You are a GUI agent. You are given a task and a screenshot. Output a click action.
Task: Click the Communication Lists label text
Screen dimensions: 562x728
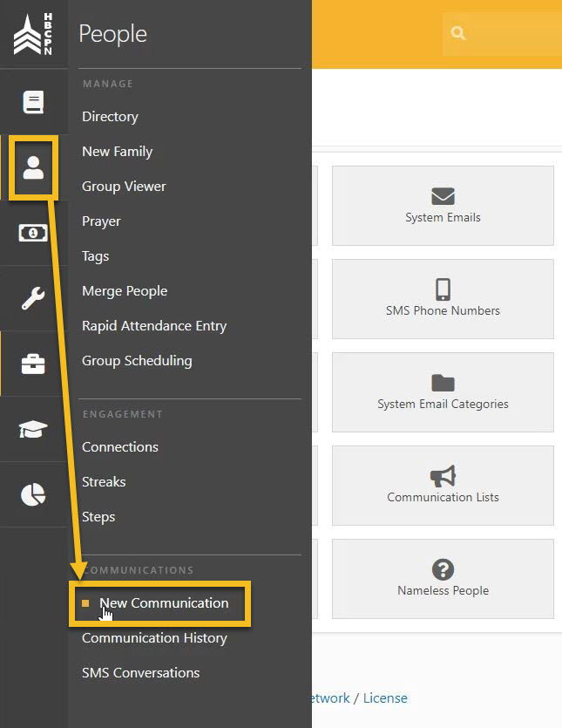point(443,497)
